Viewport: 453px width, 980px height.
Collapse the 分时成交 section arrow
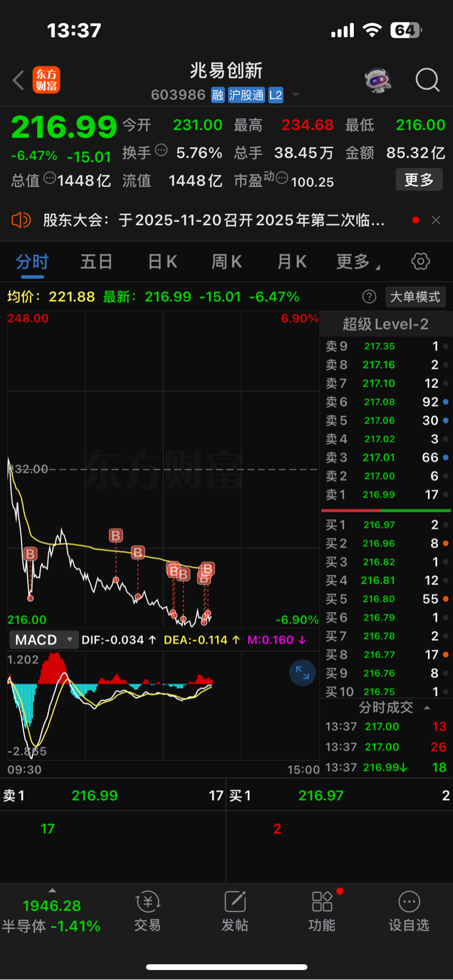(427, 708)
